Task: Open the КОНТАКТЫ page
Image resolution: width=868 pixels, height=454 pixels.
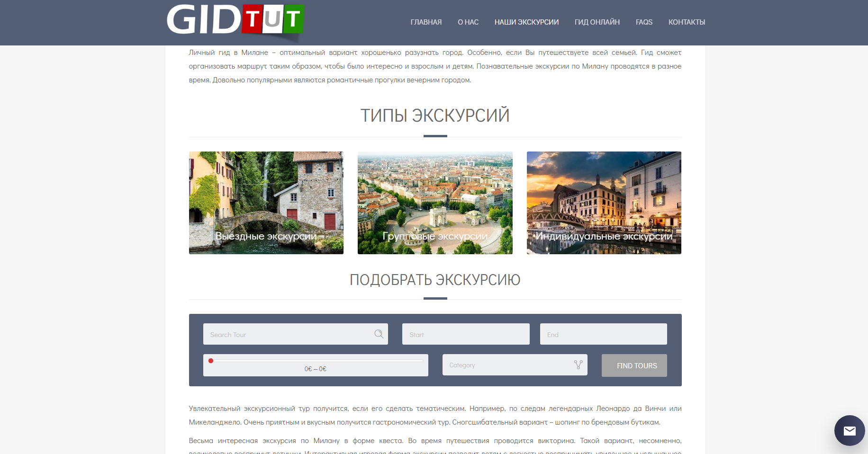Action: click(687, 22)
